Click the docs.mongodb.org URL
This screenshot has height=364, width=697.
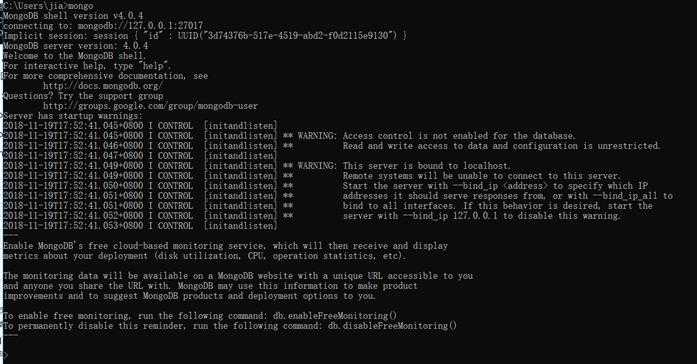click(x=103, y=86)
